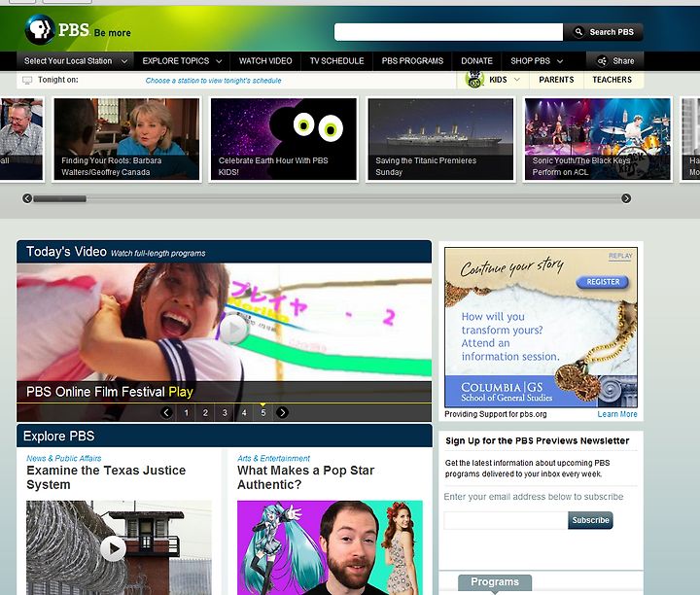Open the Teachers tab
Image resolution: width=700 pixels, height=595 pixels.
[x=612, y=80]
